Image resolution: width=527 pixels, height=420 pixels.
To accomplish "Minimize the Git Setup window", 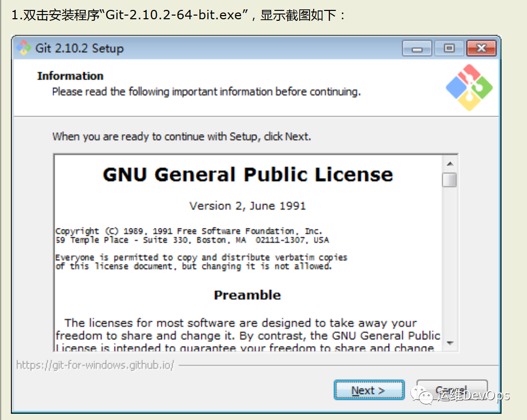I will (x=417, y=48).
